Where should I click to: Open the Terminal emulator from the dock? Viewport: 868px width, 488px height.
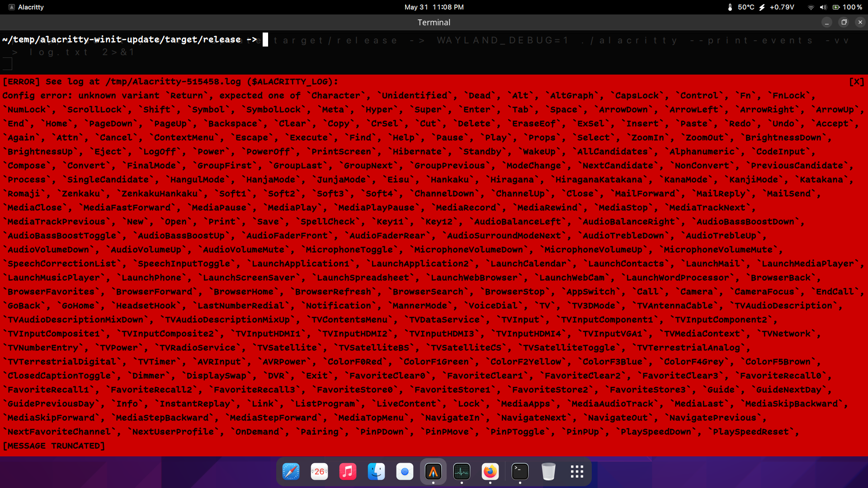(519, 471)
